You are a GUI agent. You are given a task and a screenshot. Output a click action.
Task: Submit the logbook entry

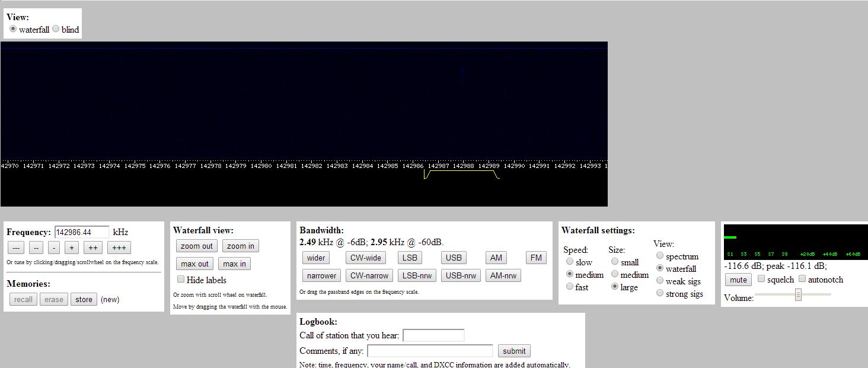pos(513,351)
